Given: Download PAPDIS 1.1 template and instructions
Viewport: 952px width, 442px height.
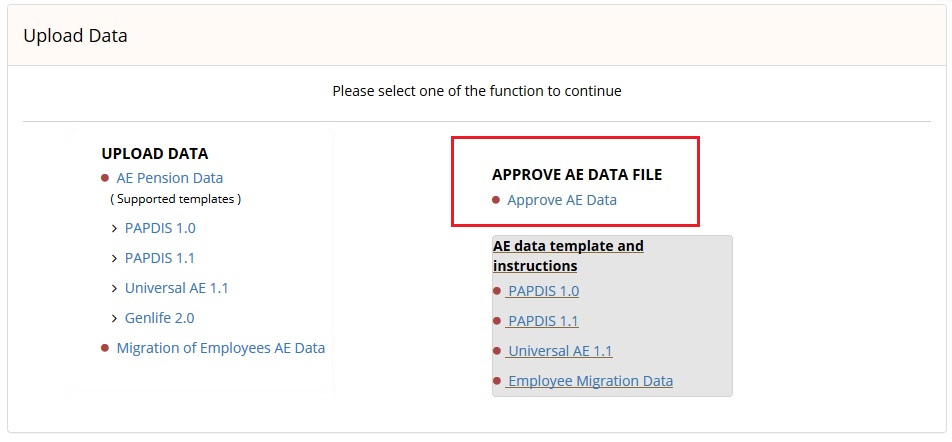Looking at the screenshot, I should pyautogui.click(x=543, y=321).
